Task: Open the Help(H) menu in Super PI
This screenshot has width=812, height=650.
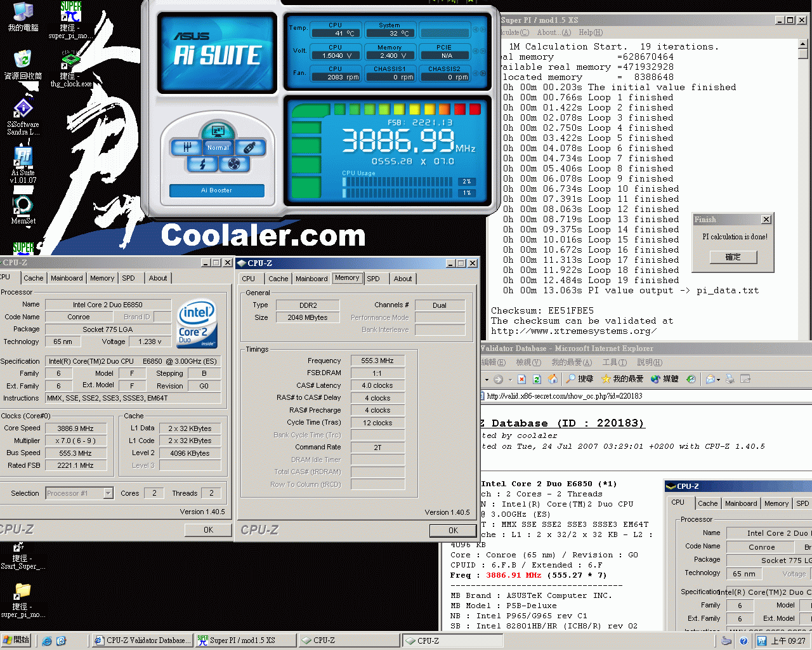Action: pos(591,32)
